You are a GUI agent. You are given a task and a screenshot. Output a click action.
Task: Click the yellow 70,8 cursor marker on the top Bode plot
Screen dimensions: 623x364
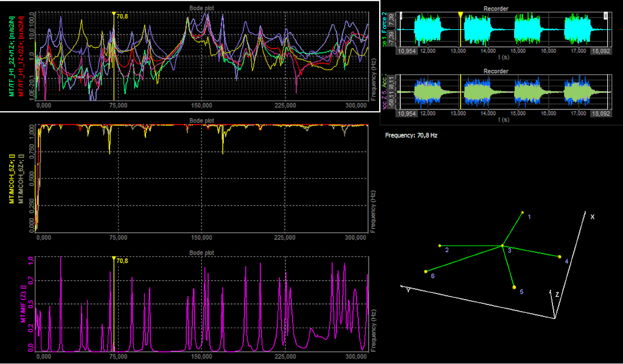[114, 16]
